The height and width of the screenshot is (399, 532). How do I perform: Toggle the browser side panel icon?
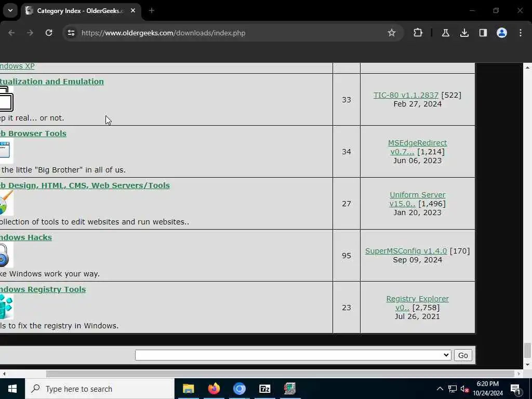tap(483, 33)
